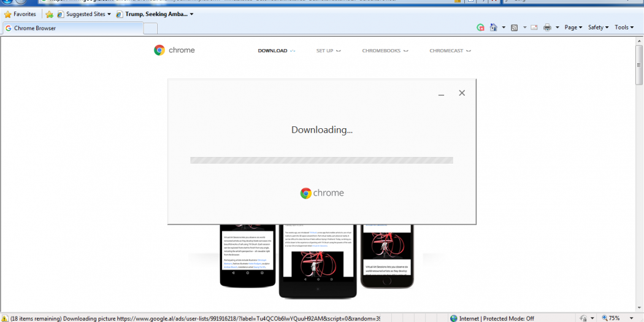Open the DOWNLOAD navigation menu
This screenshot has width=644, height=322.
coord(277,51)
